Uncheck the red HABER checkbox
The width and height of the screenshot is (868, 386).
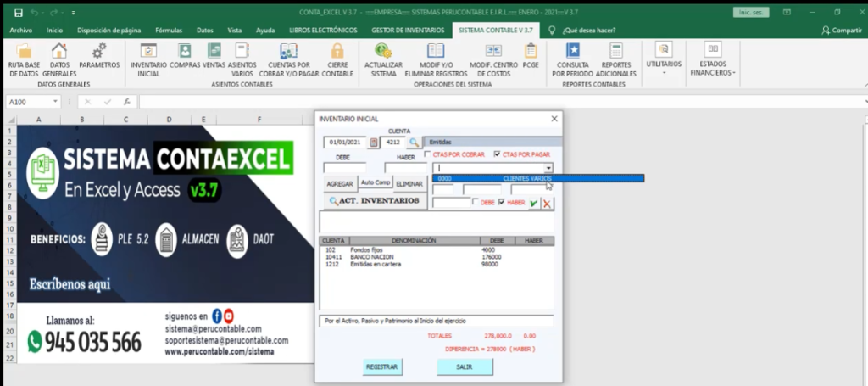point(502,202)
